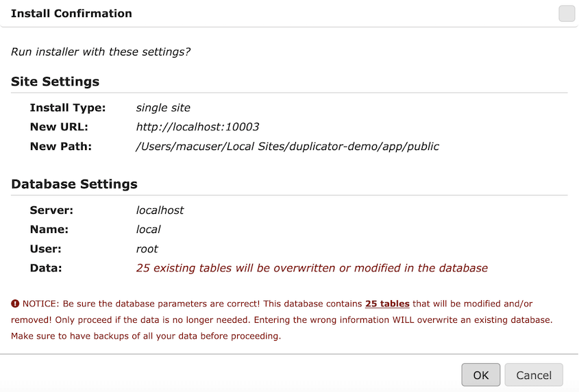
Task: Select the New Path value text
Action: [287, 146]
